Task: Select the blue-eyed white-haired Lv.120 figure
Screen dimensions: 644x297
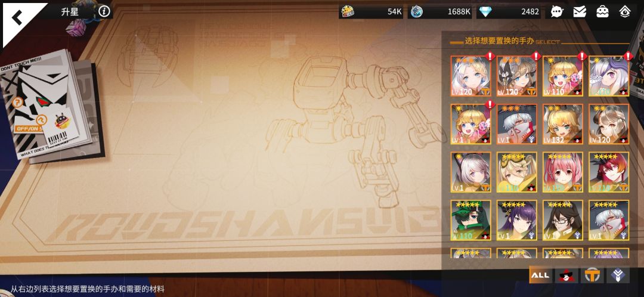Action: [470, 76]
